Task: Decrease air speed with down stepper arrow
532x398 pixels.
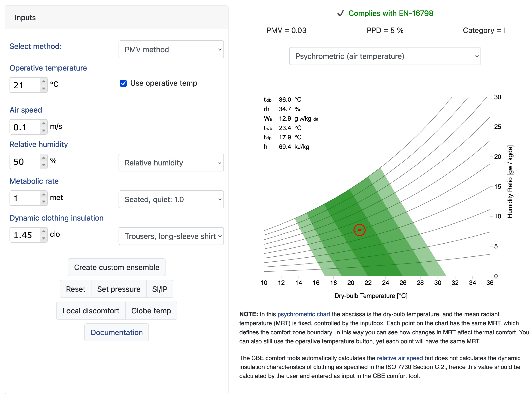Action: (x=44, y=131)
